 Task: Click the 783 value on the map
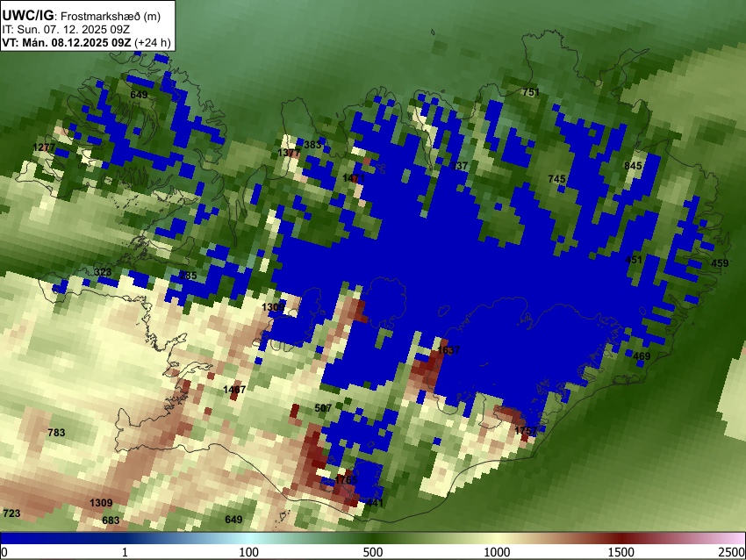[x=56, y=433]
